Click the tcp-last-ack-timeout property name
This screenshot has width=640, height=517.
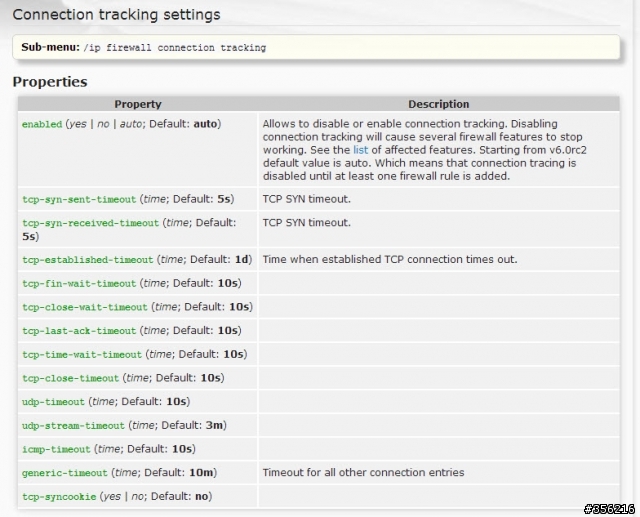tap(79, 331)
